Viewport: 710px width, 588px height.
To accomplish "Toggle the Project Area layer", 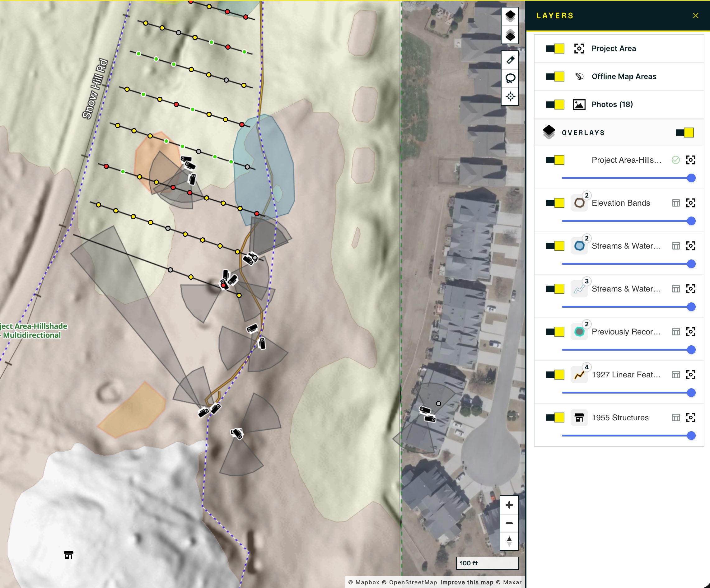I will pyautogui.click(x=555, y=48).
